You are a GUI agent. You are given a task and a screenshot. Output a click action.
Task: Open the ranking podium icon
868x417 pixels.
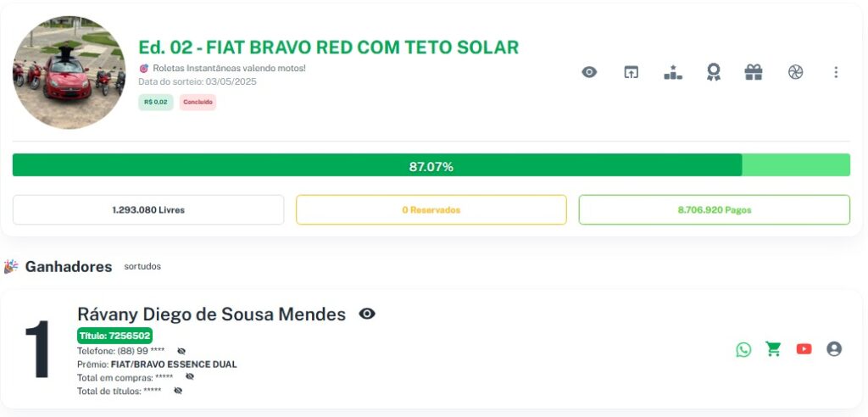[x=672, y=73]
